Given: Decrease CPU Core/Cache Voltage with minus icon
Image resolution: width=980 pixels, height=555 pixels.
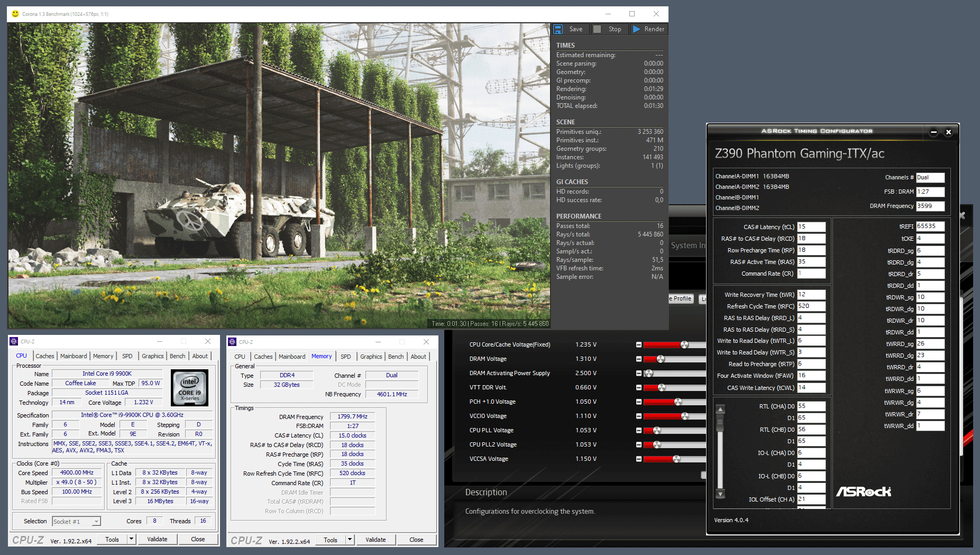Looking at the screenshot, I should pos(638,345).
